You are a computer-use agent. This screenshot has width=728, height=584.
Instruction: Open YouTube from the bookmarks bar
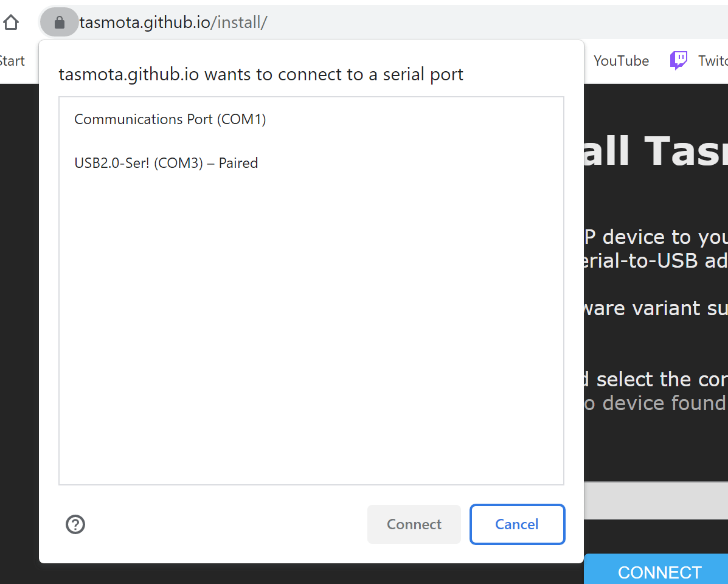pos(620,60)
